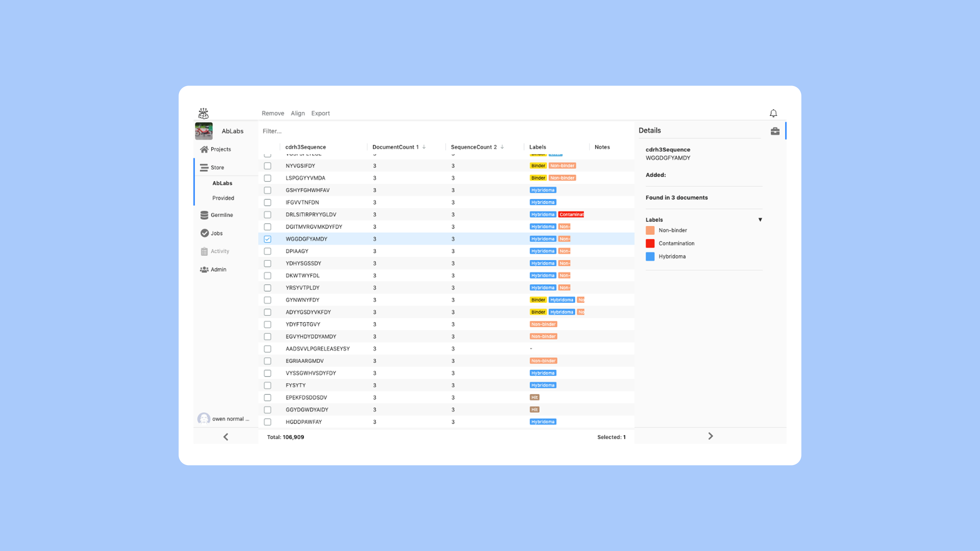
Task: Select LSPGGYYVMDA row checkbox
Action: coord(267,178)
